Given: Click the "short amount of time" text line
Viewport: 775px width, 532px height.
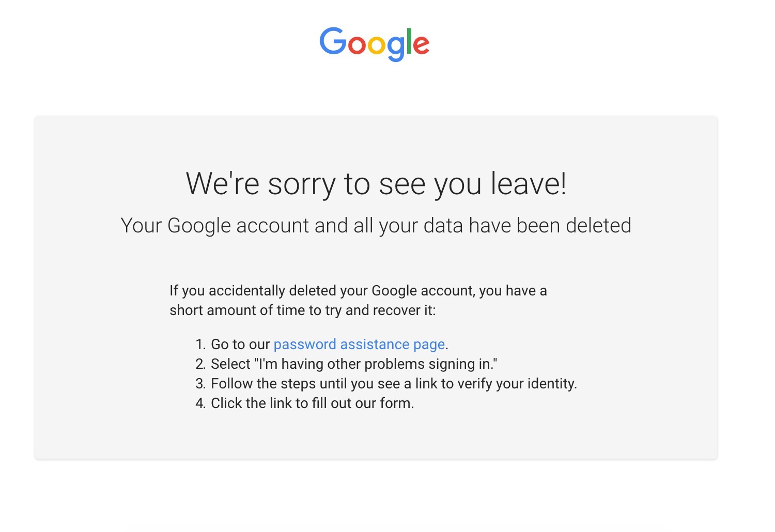Looking at the screenshot, I should pos(303,310).
